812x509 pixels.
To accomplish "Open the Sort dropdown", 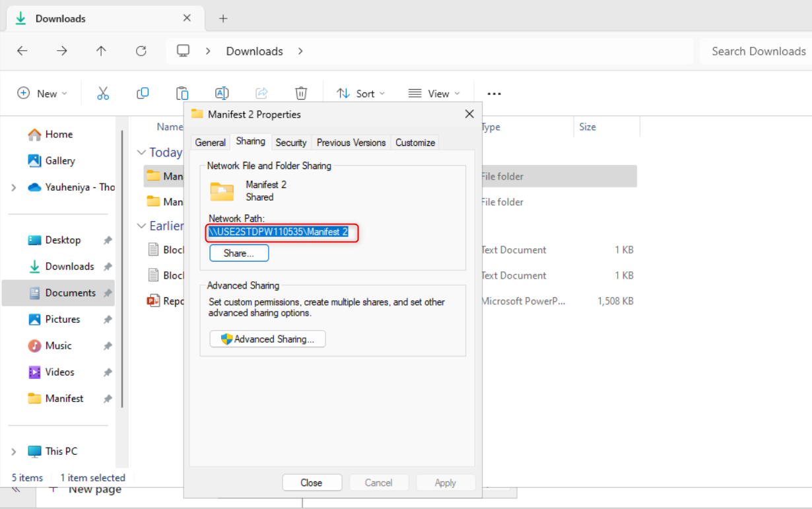I will pos(360,93).
